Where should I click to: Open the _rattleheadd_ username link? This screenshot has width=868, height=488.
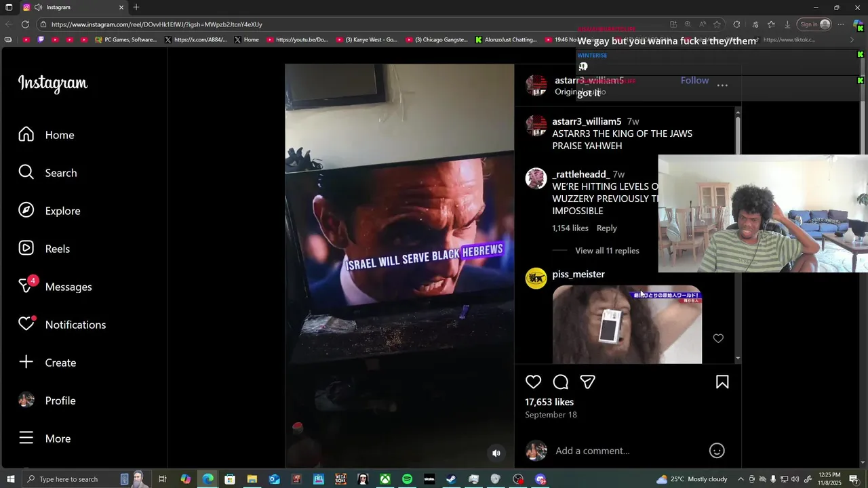pyautogui.click(x=580, y=174)
